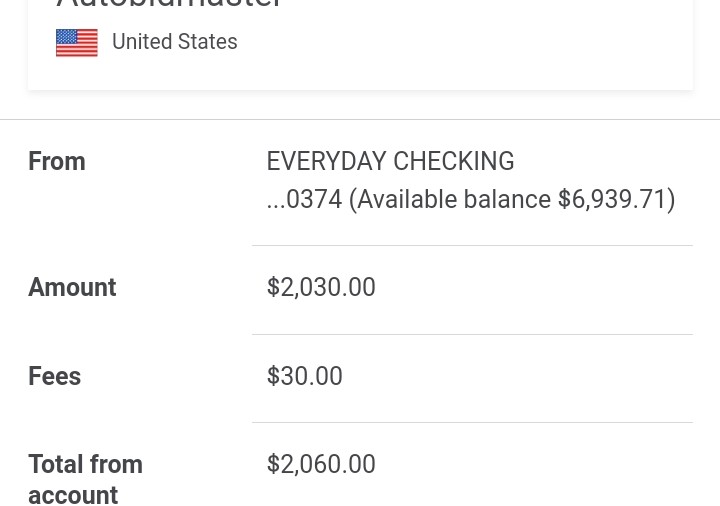Tap the "(Available balance" text

coord(450,200)
